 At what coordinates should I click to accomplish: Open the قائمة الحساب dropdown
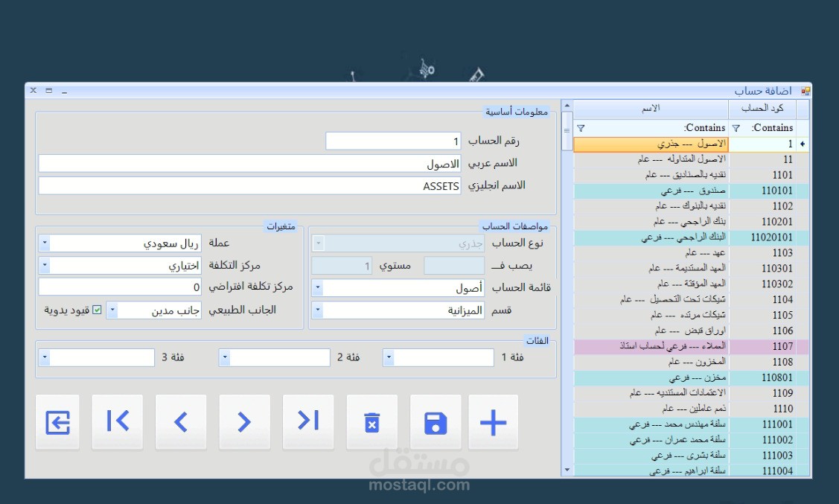click(318, 287)
